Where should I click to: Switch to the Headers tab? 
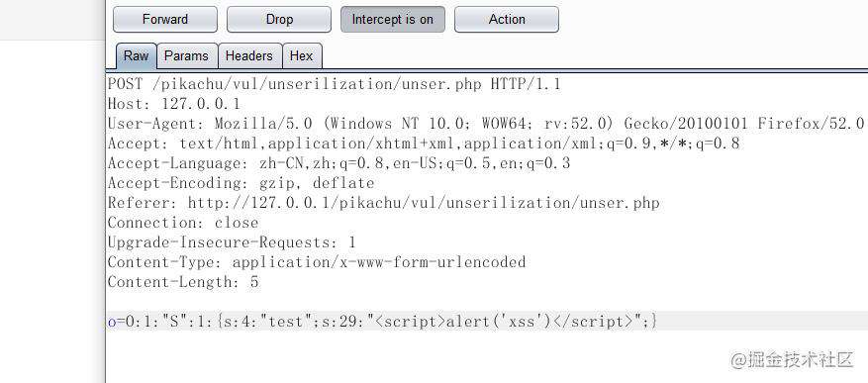click(x=249, y=55)
